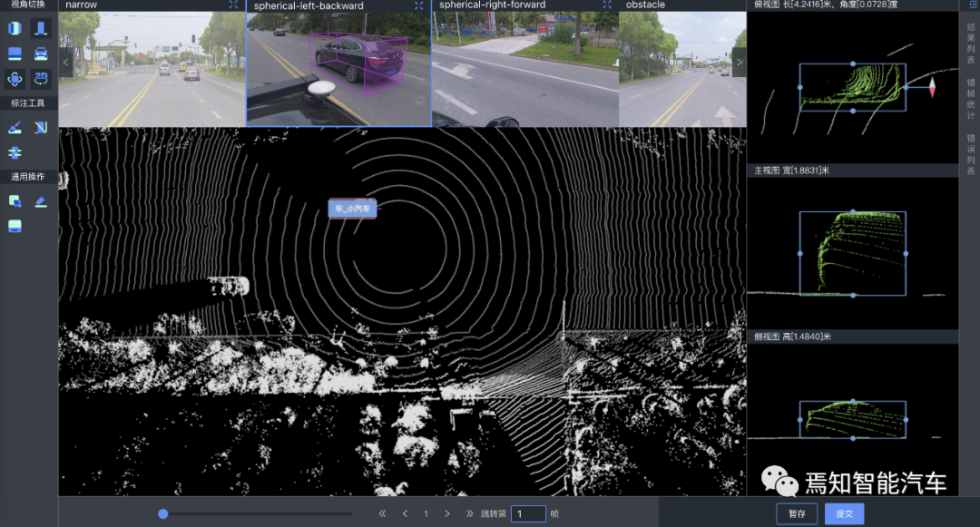Choose the first annotation tool under 标注工具

tap(15, 128)
